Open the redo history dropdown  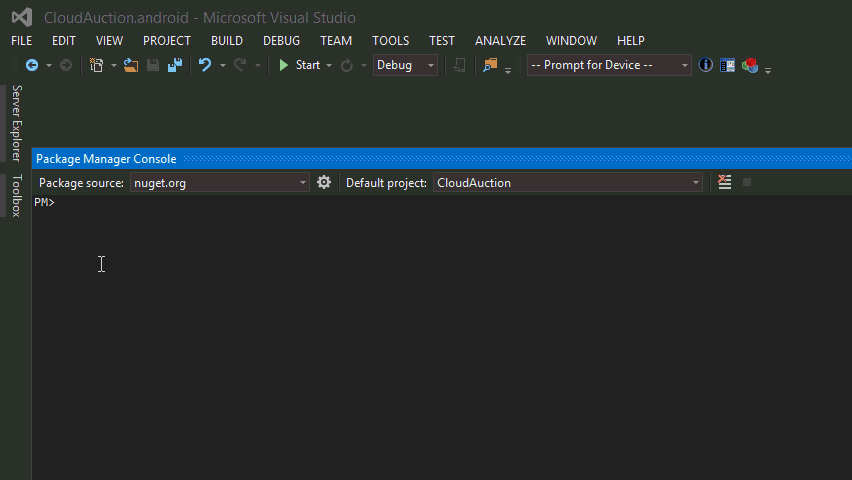coord(258,65)
